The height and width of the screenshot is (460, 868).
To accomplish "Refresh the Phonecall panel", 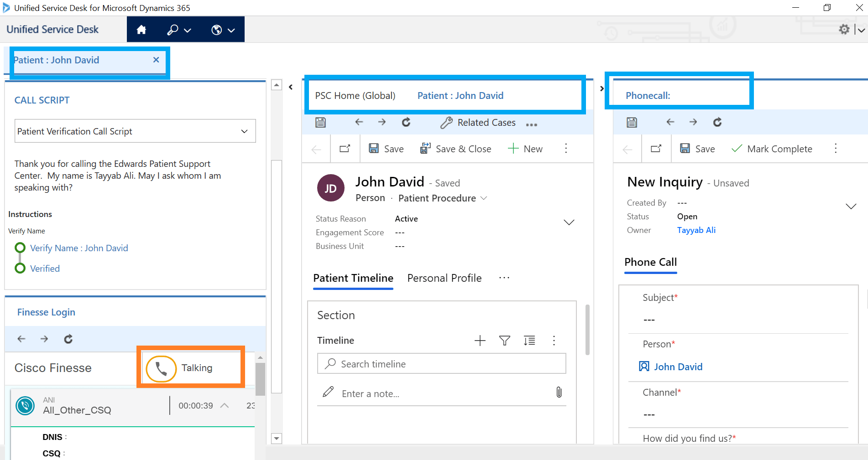I will click(717, 122).
